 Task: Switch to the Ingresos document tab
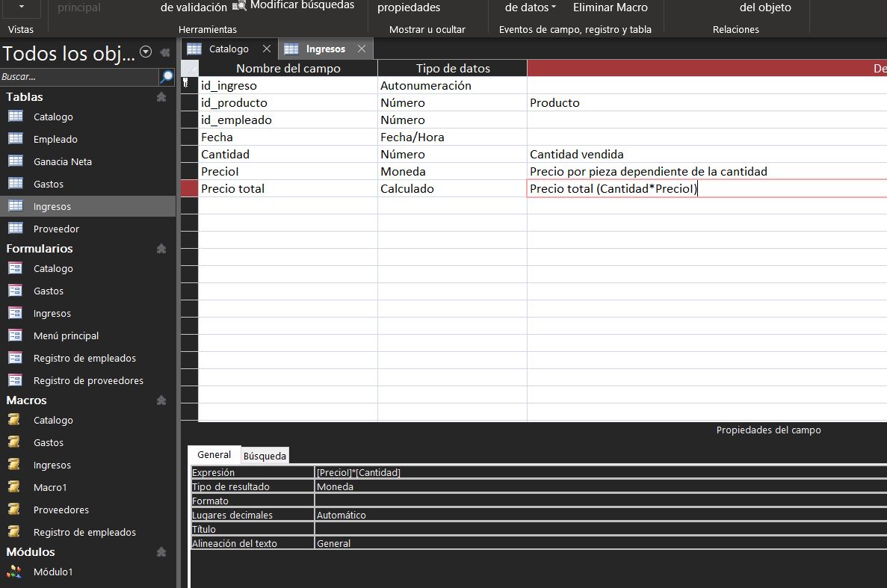325,49
